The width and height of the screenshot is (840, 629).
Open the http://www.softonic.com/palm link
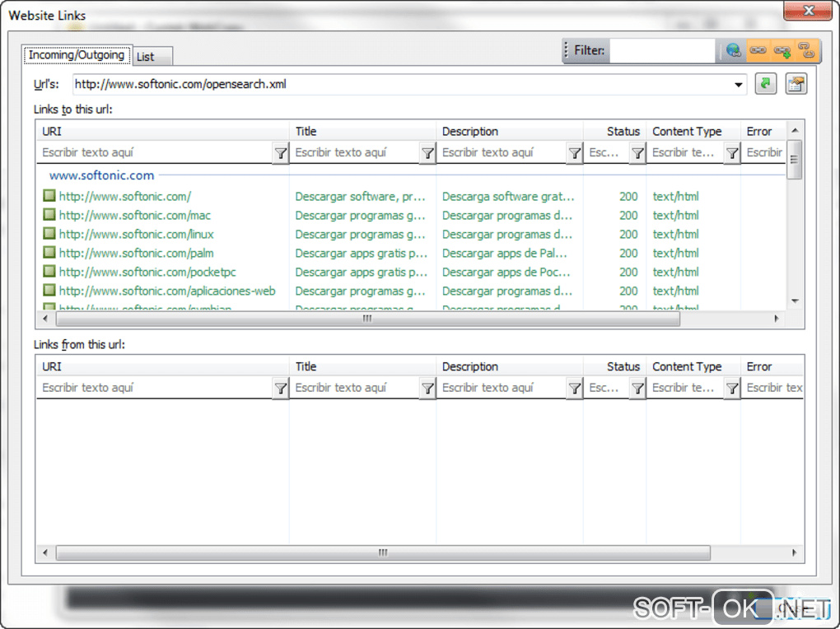coord(136,253)
